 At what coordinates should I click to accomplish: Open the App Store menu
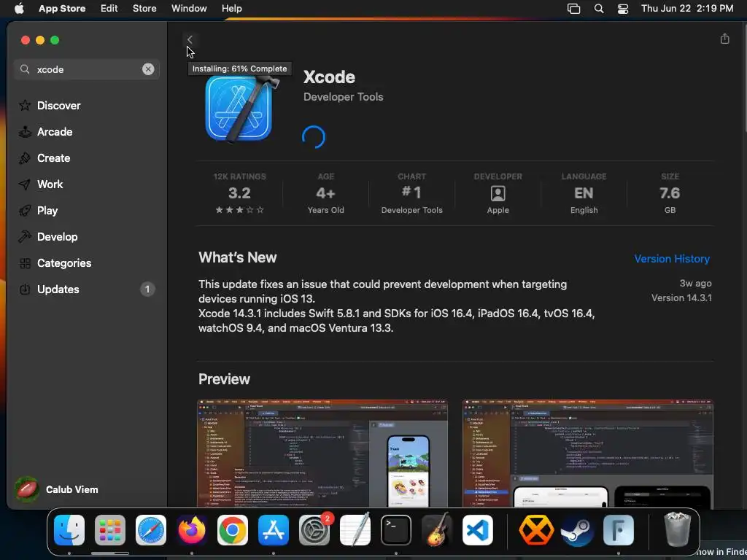[62, 9]
